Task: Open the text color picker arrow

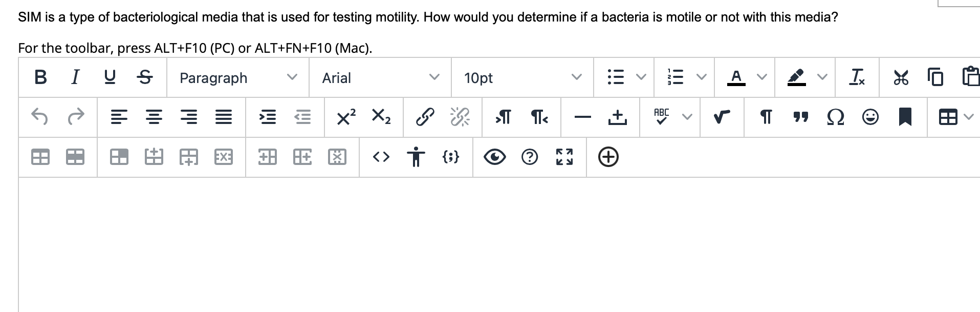Action: click(762, 77)
